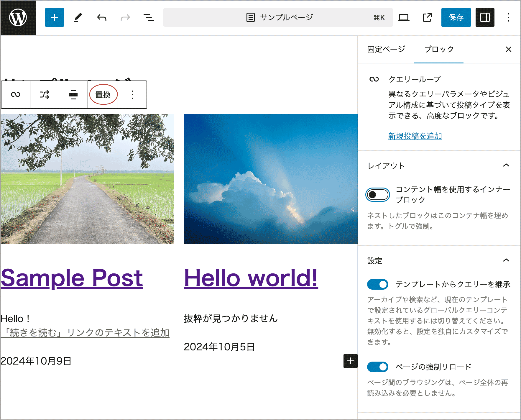This screenshot has height=420, width=521.
Task: Click the WordPress logo icon
Action: (18, 18)
